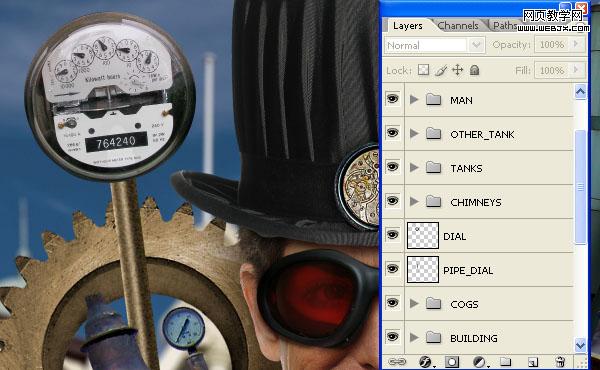This screenshot has height=370, width=600.
Task: Hide the MAN layer group
Action: pyautogui.click(x=393, y=99)
